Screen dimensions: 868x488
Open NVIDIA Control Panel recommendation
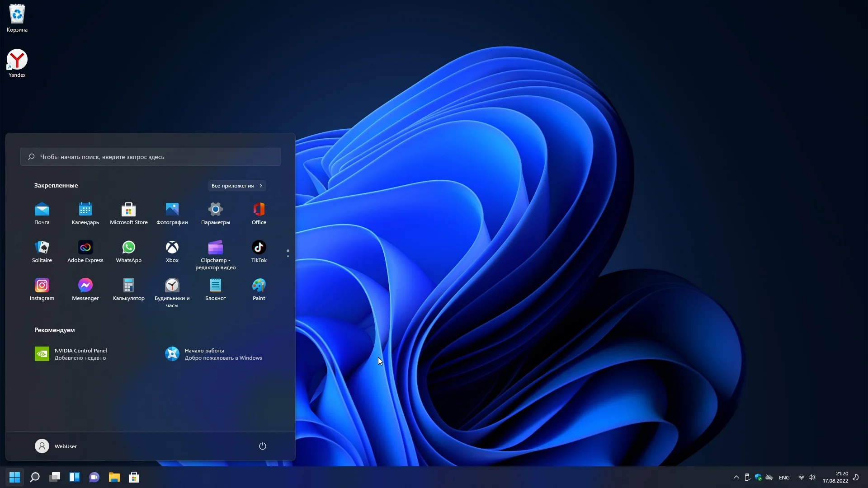tap(71, 354)
